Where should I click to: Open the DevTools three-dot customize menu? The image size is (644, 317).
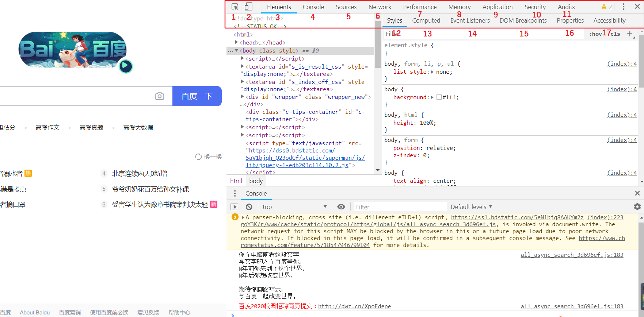tap(624, 7)
